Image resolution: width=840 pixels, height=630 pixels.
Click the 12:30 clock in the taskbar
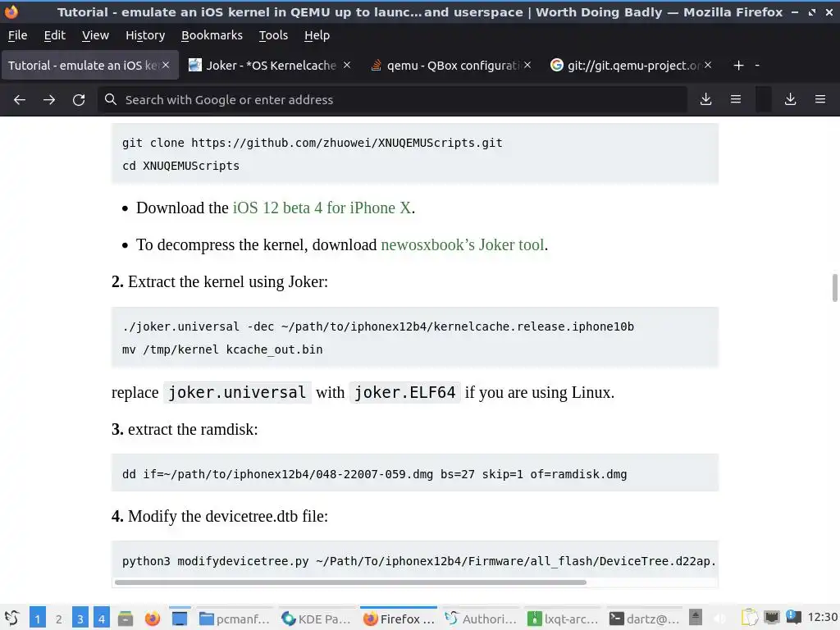(822, 617)
